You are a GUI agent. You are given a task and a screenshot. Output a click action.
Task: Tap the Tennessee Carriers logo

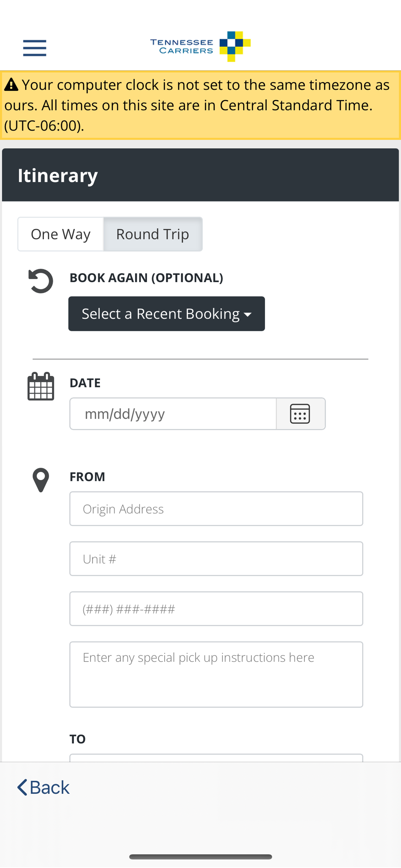pyautogui.click(x=200, y=46)
